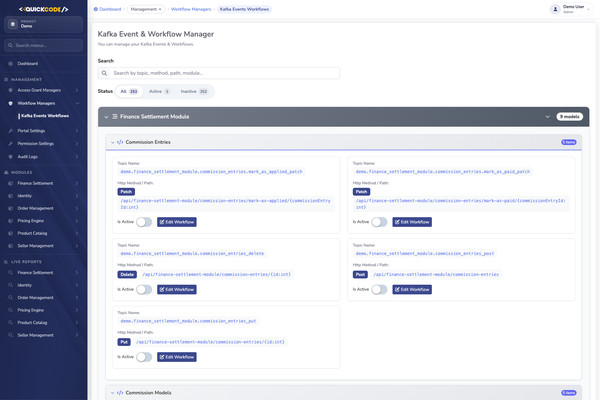
Task: Edit Workflow for mark_as_paid_patch topic
Action: [x=412, y=222]
